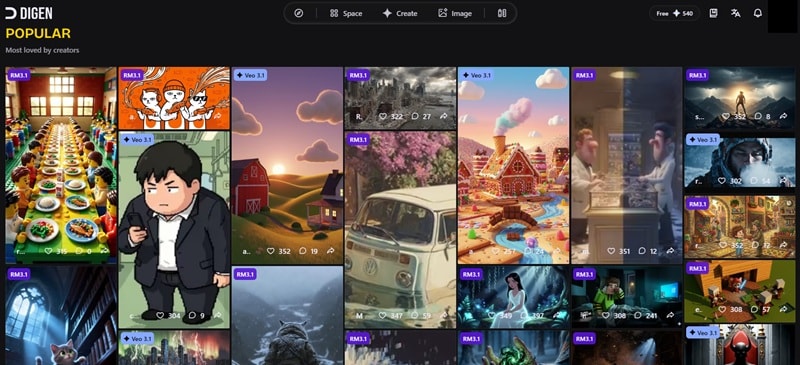Select the Create tab in the top navigation
Viewport: 800px width, 365px height.
(x=400, y=13)
